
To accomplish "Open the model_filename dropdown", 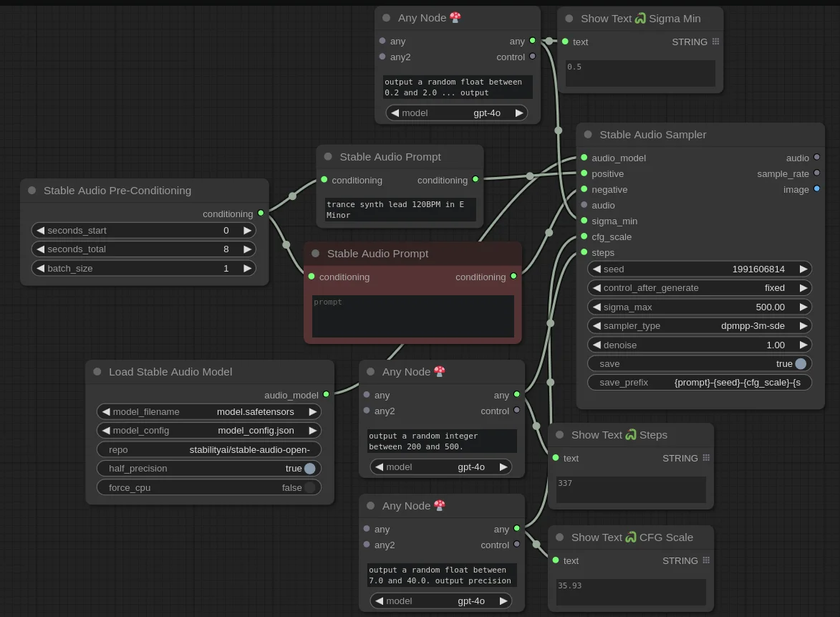I will click(x=209, y=411).
